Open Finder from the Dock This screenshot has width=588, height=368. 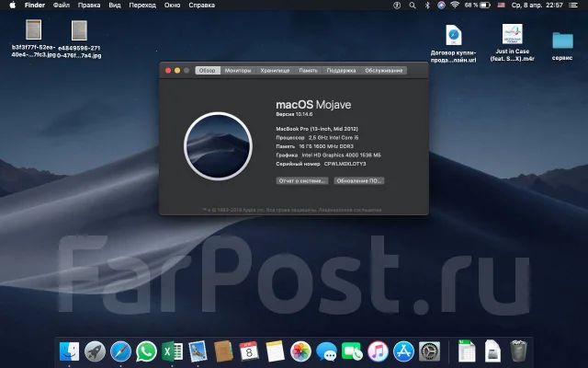(70, 351)
